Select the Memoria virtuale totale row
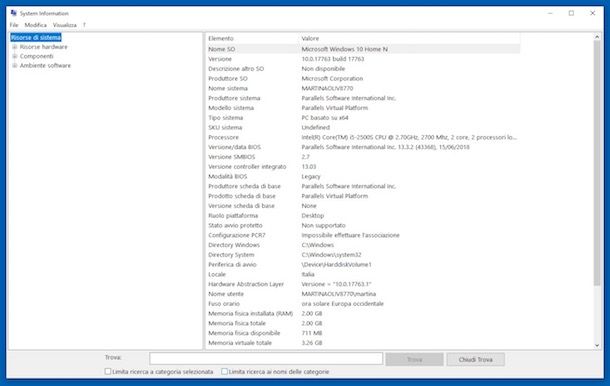Viewport: 610px width, 386px height. [x=363, y=343]
